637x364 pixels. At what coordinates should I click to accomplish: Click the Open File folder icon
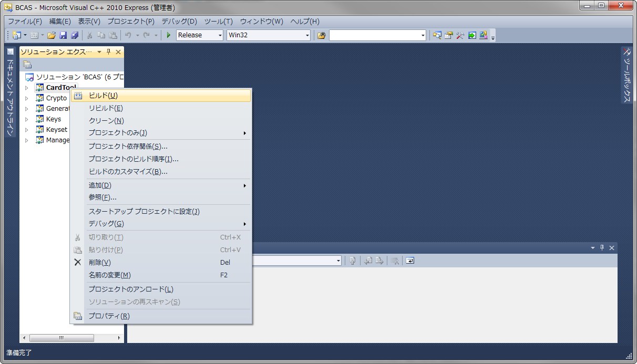coord(51,35)
